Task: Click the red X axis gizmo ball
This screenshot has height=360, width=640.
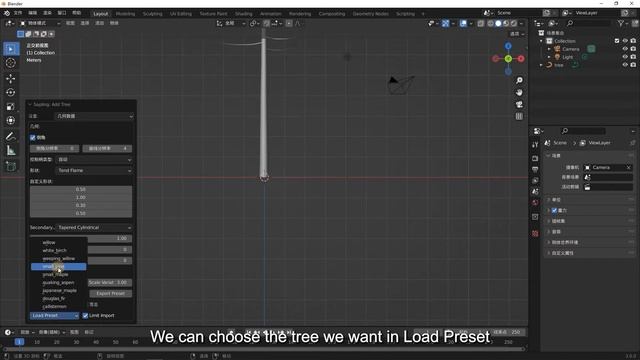Action: pyautogui.click(x=521, y=59)
